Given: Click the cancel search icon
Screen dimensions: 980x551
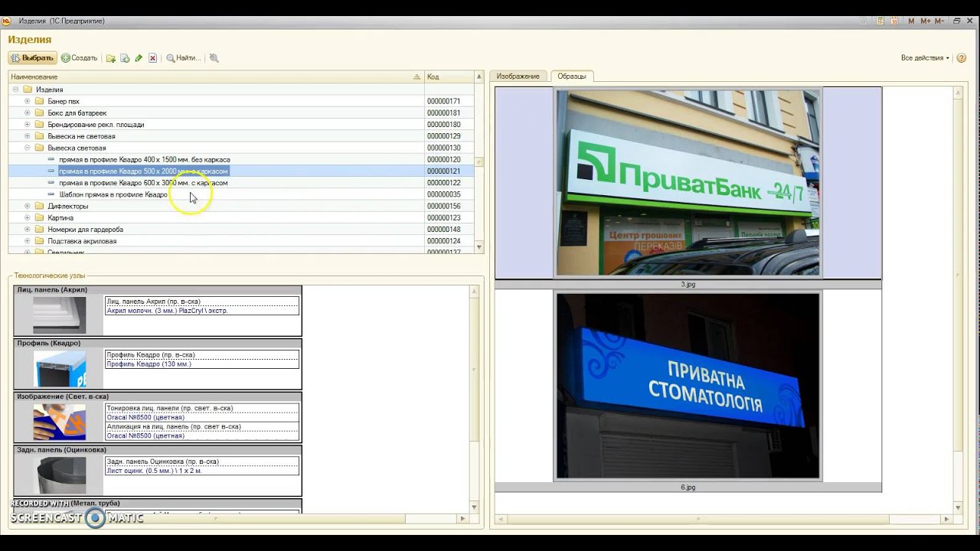Looking at the screenshot, I should coord(214,58).
